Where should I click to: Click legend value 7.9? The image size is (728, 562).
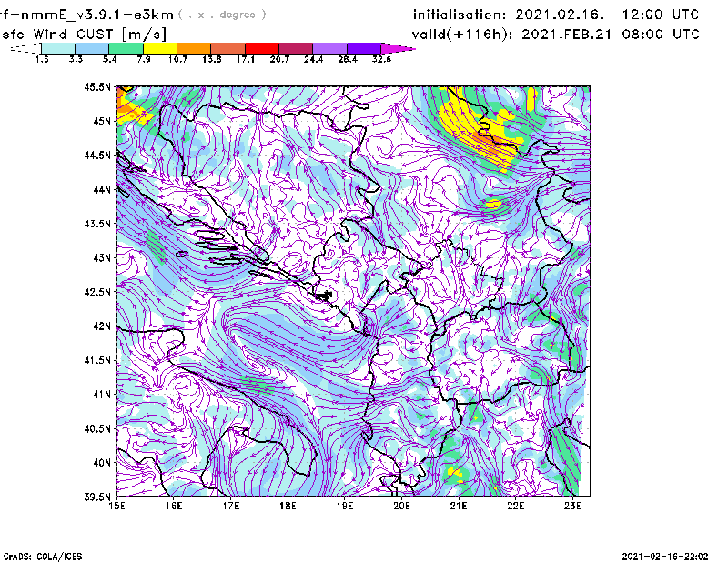coord(144,59)
